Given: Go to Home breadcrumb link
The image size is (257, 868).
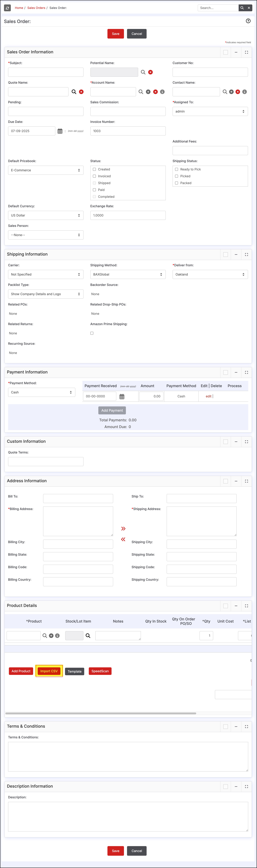Looking at the screenshot, I should [19, 8].
